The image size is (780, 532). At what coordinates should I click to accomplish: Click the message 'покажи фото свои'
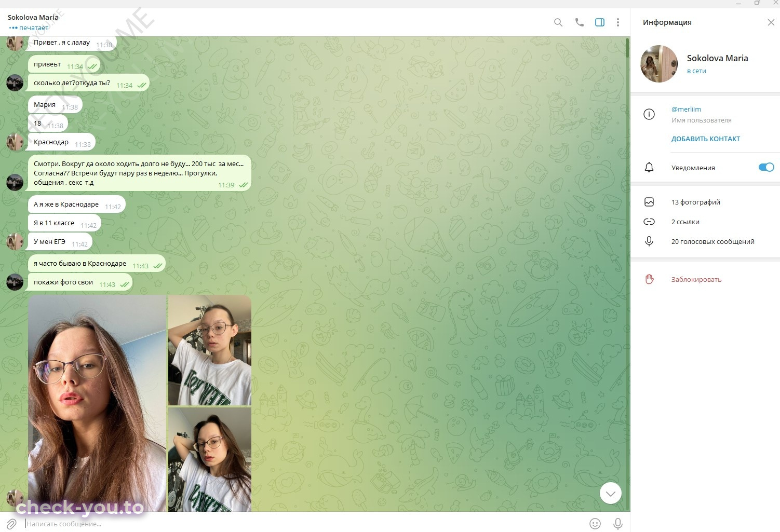80,282
